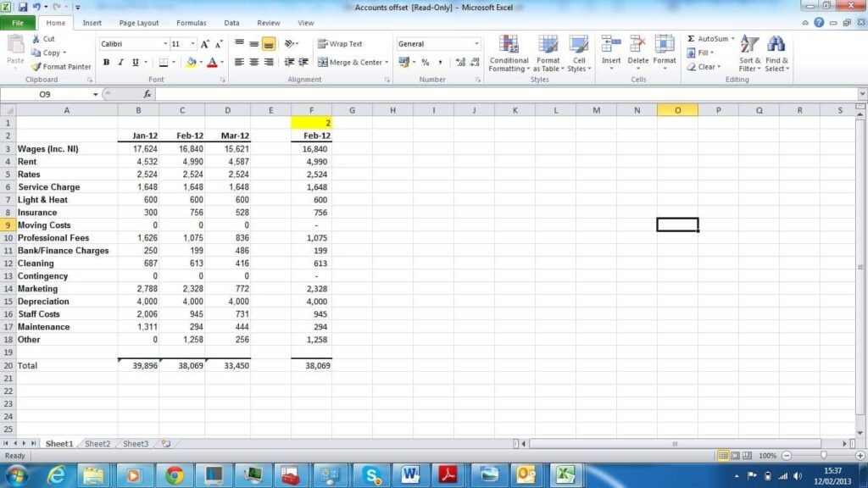Click the Format Painter brush icon

pyautogui.click(x=36, y=67)
